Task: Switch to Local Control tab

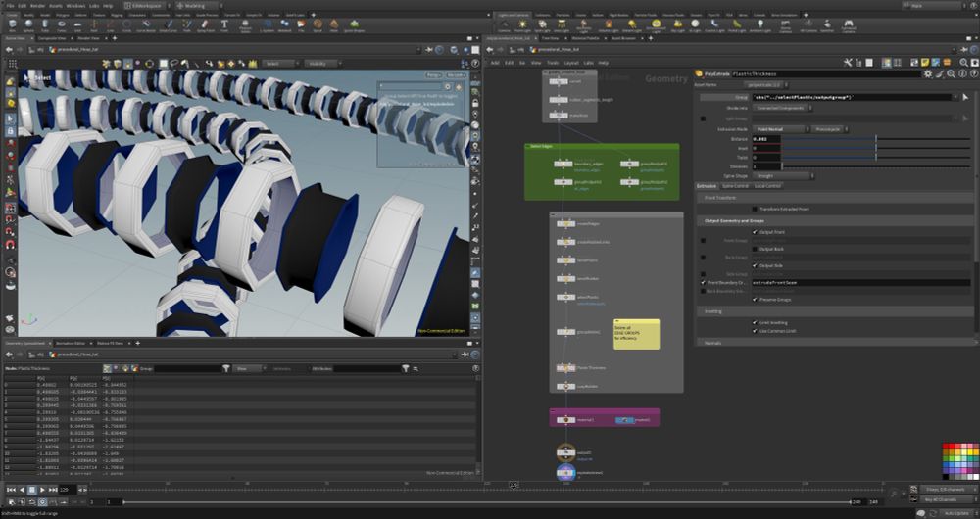Action: coord(767,185)
